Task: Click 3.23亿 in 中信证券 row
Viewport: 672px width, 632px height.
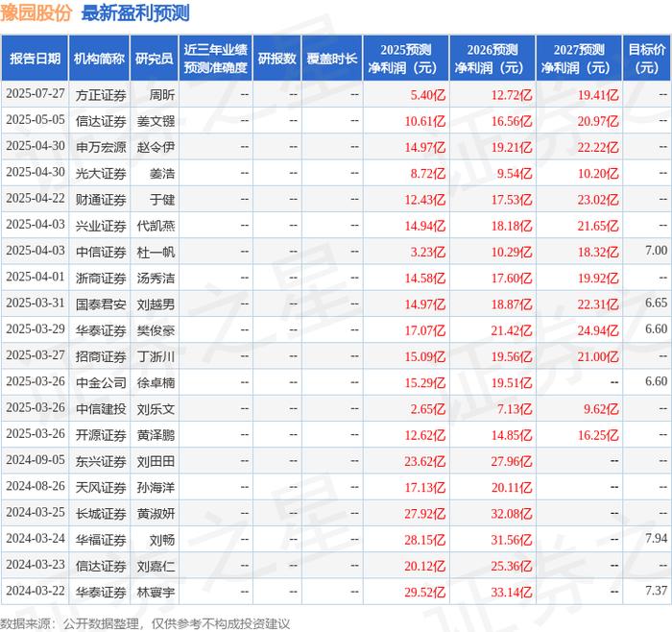Action: (x=428, y=252)
